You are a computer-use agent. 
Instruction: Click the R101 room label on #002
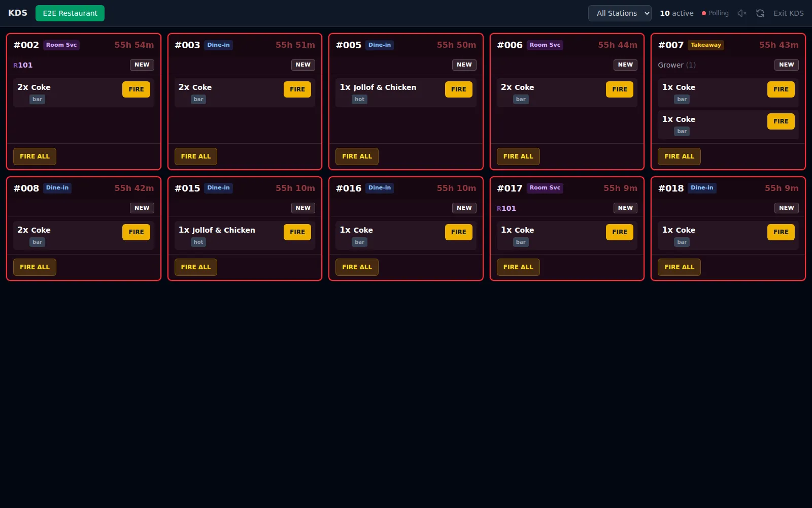point(23,65)
